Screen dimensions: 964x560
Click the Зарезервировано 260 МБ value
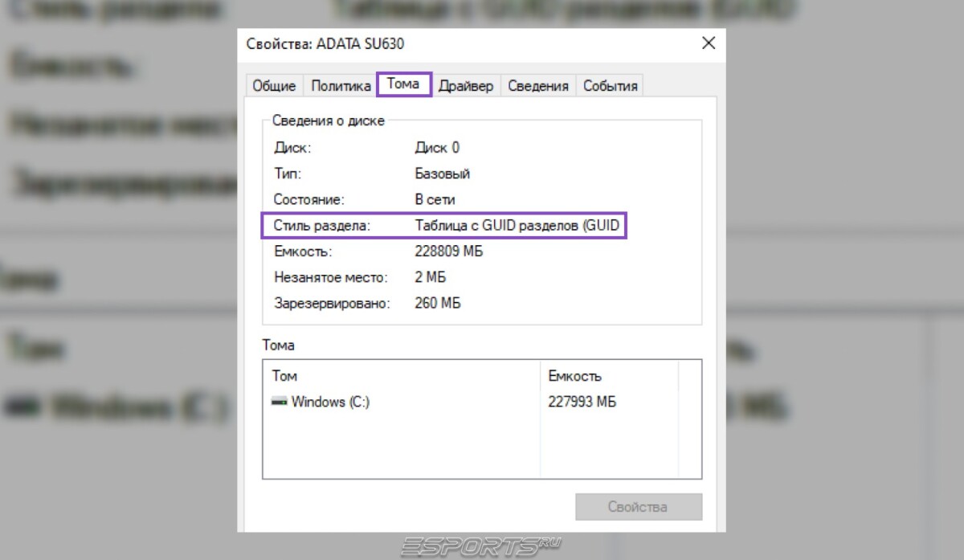point(437,303)
